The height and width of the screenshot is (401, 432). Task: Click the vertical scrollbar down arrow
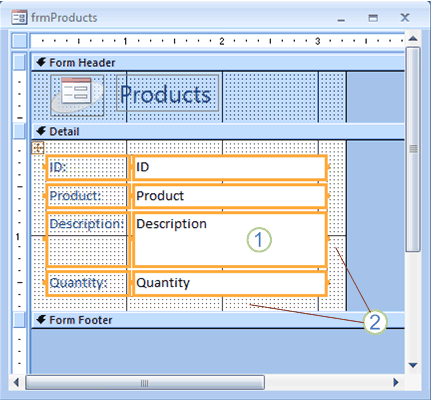(413, 366)
